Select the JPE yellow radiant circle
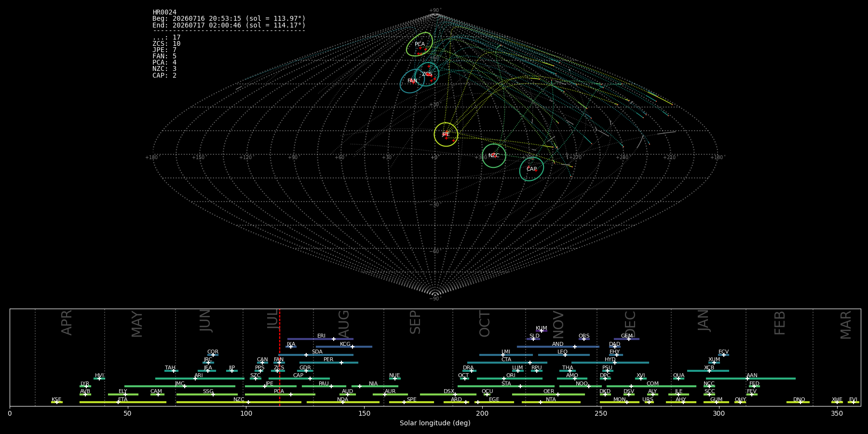The height and width of the screenshot is (434, 868). 446,135
